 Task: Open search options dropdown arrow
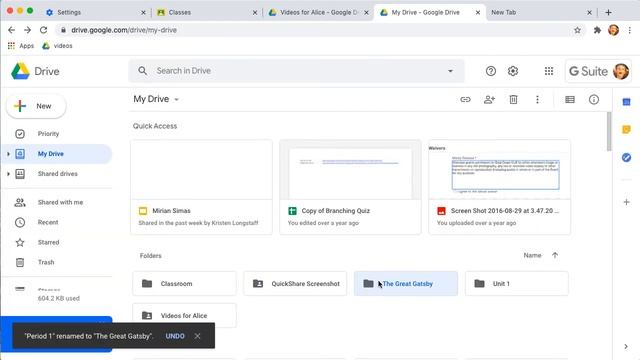point(450,71)
